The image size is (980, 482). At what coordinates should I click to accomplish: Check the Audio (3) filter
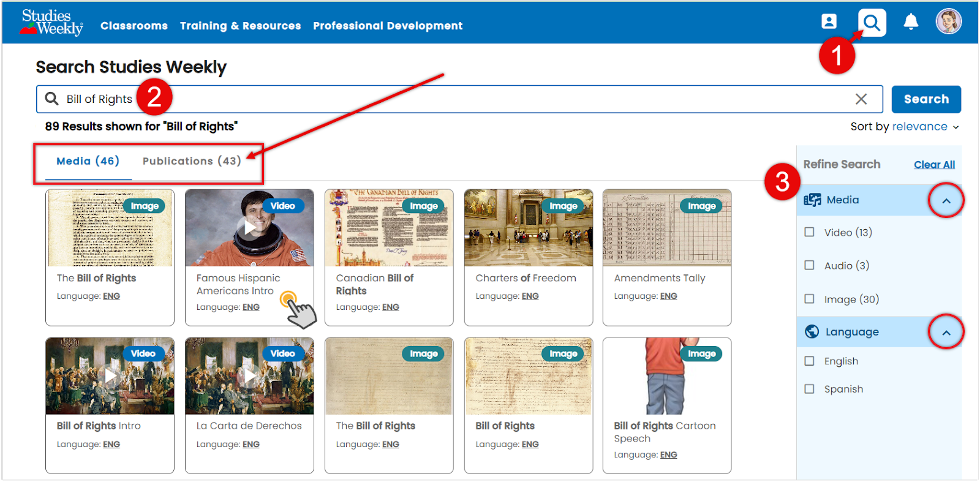[x=810, y=265]
